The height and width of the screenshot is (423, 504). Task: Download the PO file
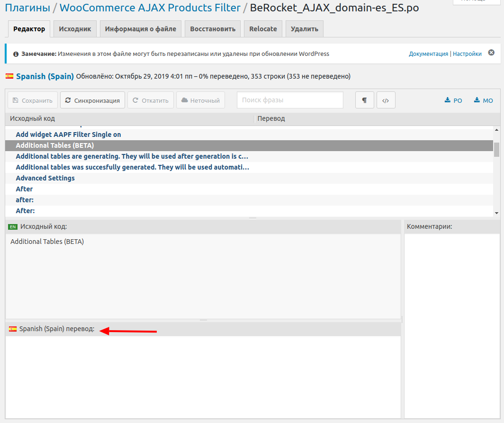point(453,100)
